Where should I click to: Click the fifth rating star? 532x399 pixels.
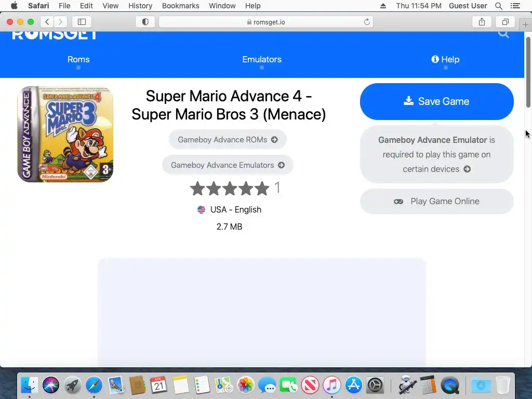(x=262, y=189)
